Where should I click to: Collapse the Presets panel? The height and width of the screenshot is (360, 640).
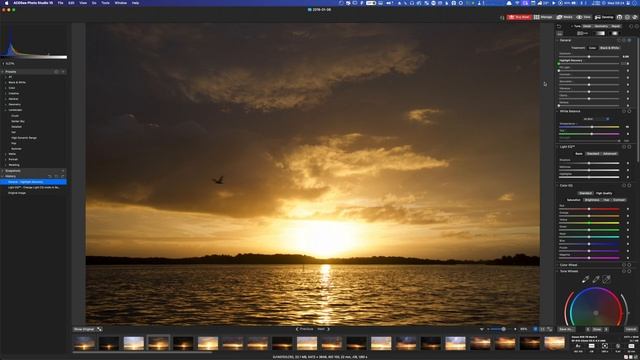click(x=3, y=72)
